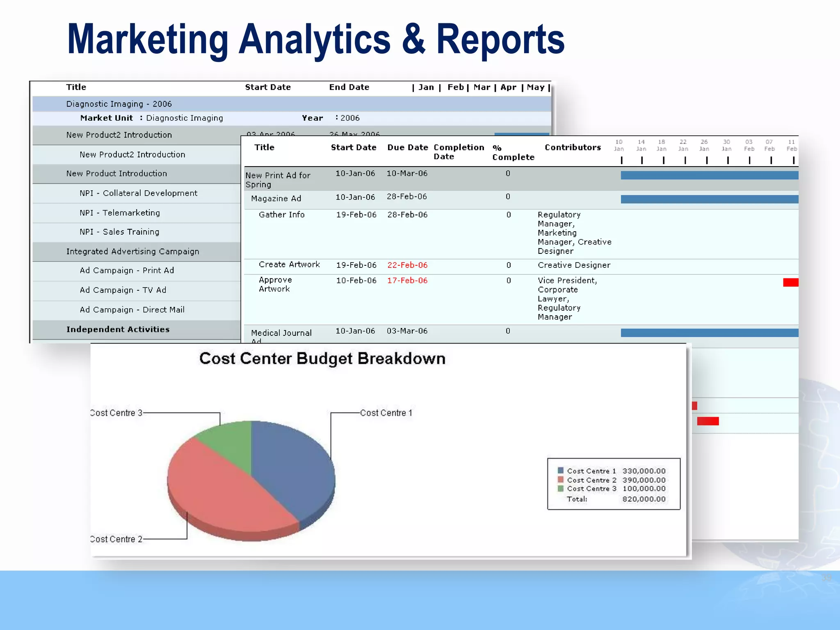Image resolution: width=840 pixels, height=630 pixels.
Task: Click the blue Gantt bar for 'Medical Journal Ad'
Action: pyautogui.click(x=710, y=333)
